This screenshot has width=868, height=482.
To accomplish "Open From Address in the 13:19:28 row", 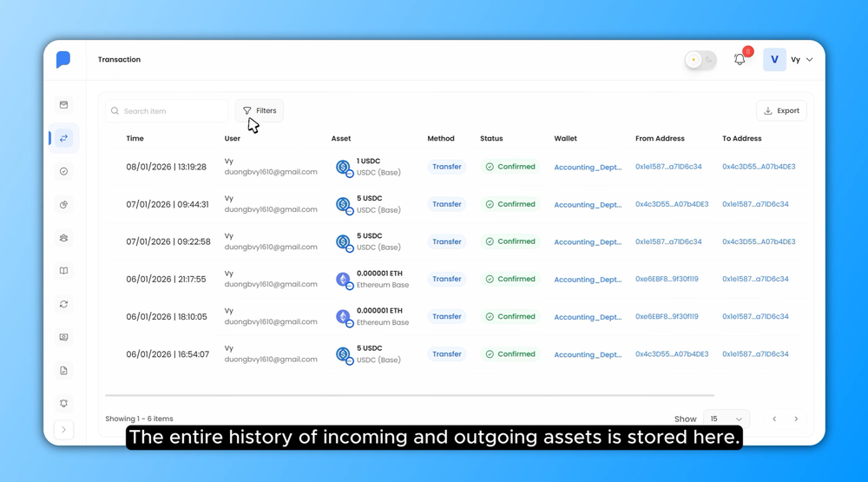I will coord(668,167).
